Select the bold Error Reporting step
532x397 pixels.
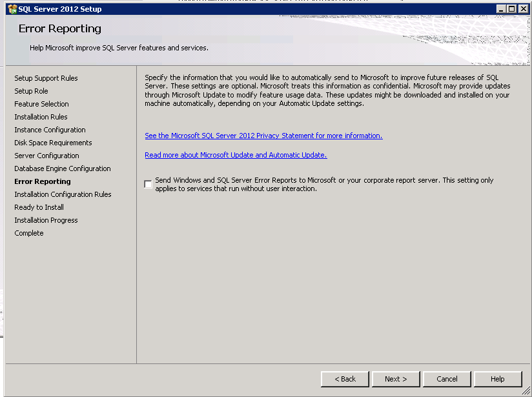pos(43,181)
